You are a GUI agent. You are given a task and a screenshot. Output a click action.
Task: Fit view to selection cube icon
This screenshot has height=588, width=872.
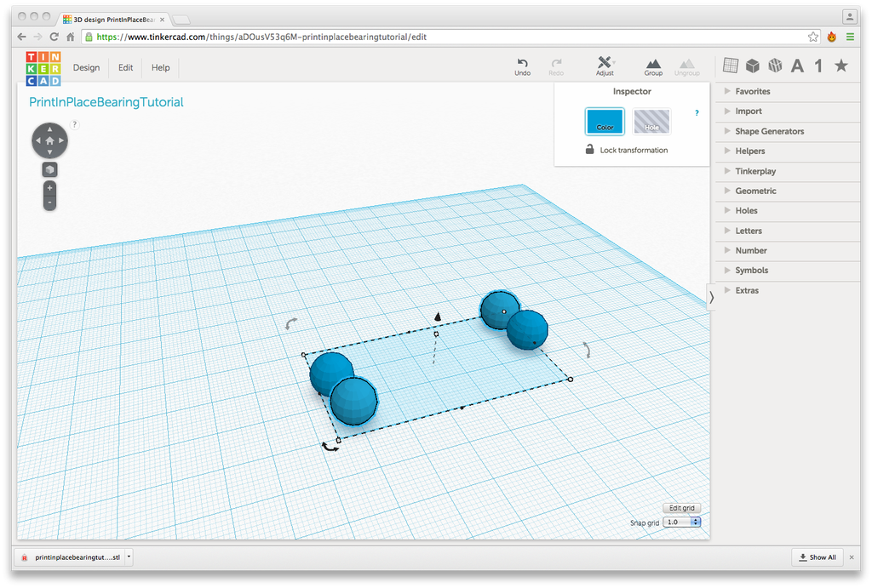coord(49,169)
